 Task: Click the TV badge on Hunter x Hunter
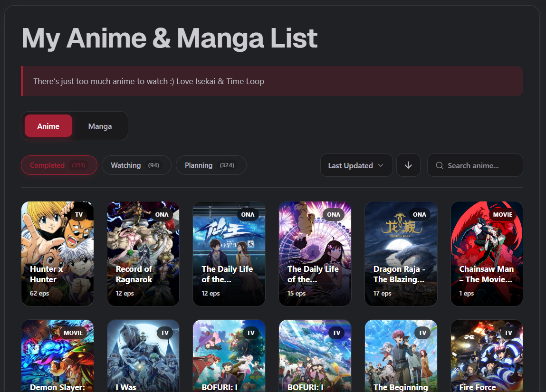pos(79,214)
